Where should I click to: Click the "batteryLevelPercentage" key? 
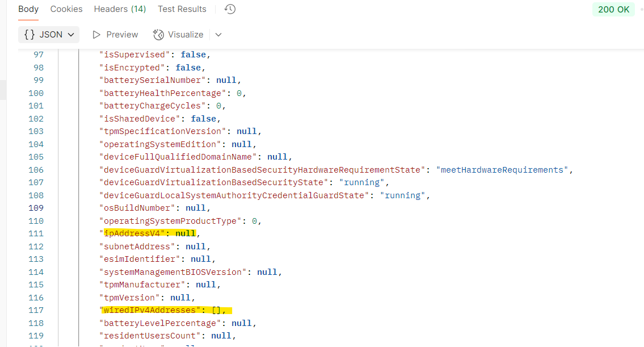pos(160,323)
